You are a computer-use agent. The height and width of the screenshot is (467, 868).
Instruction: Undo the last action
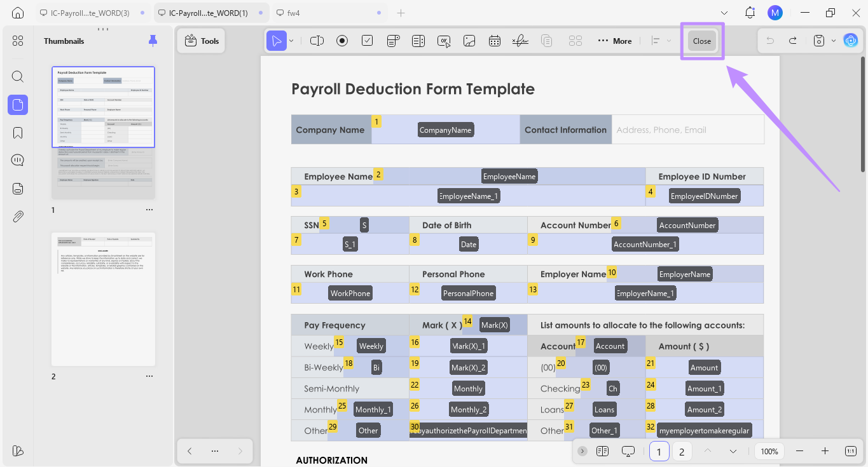pos(770,41)
